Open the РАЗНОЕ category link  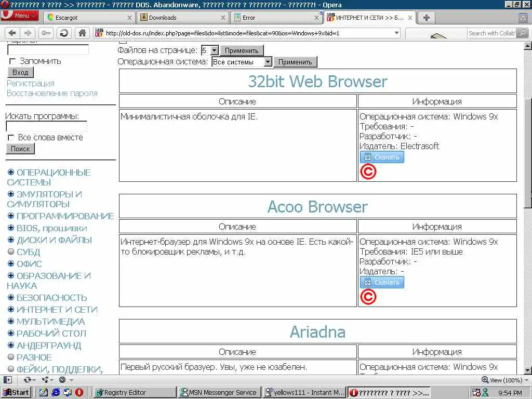pos(34,357)
